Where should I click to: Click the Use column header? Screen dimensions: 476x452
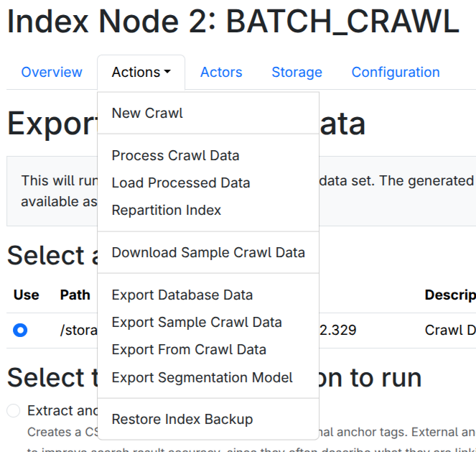tap(27, 295)
